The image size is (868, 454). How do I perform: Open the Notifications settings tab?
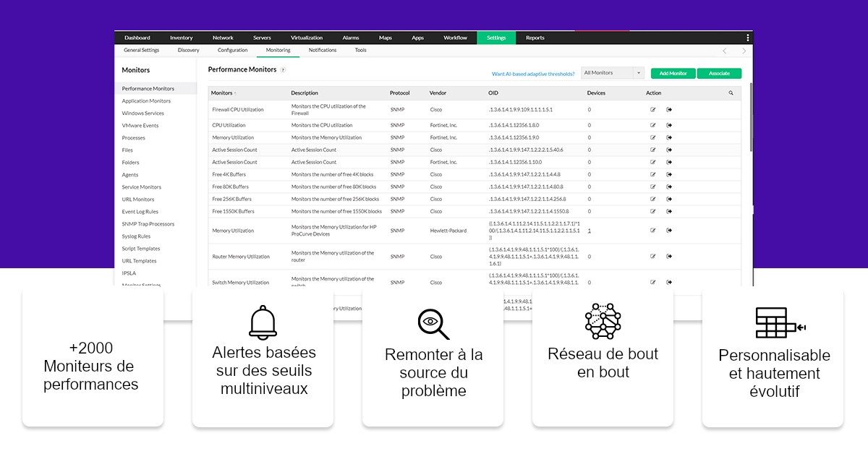point(322,50)
